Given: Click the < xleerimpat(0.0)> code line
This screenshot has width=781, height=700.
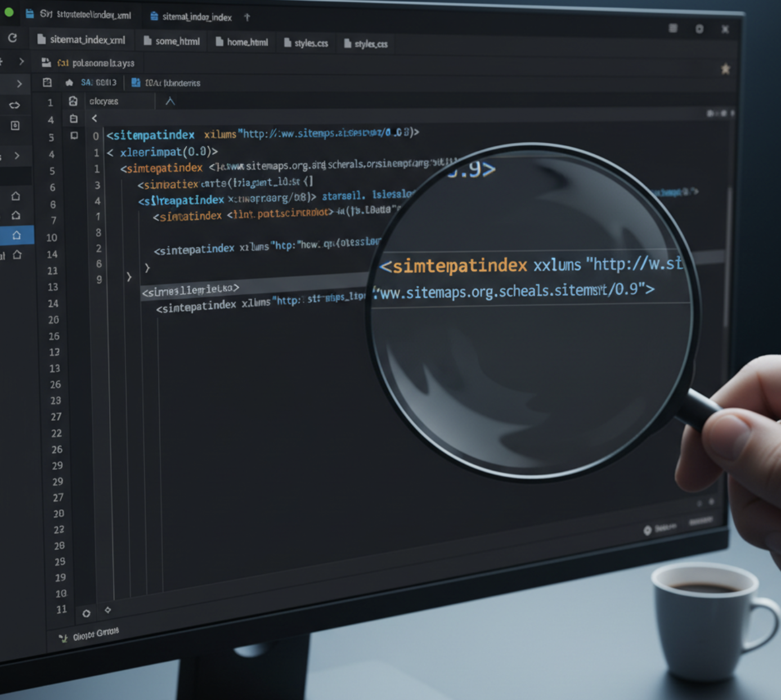Looking at the screenshot, I should point(162,152).
